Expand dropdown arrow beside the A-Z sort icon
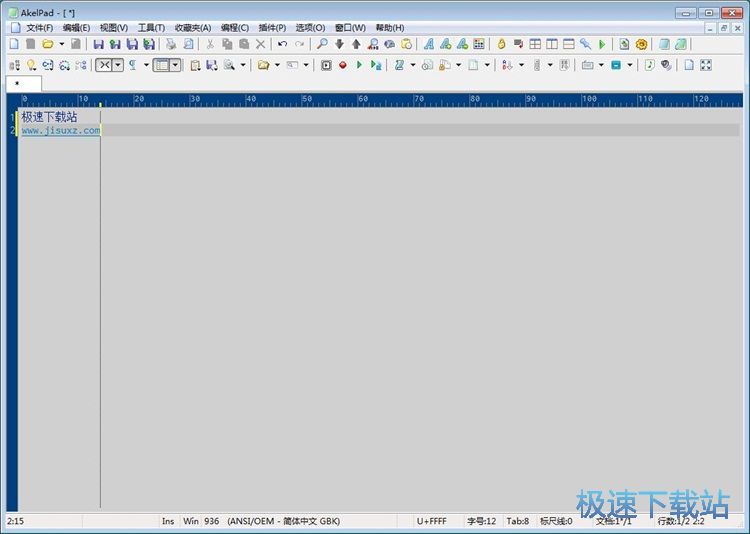The image size is (750, 534). (x=521, y=65)
